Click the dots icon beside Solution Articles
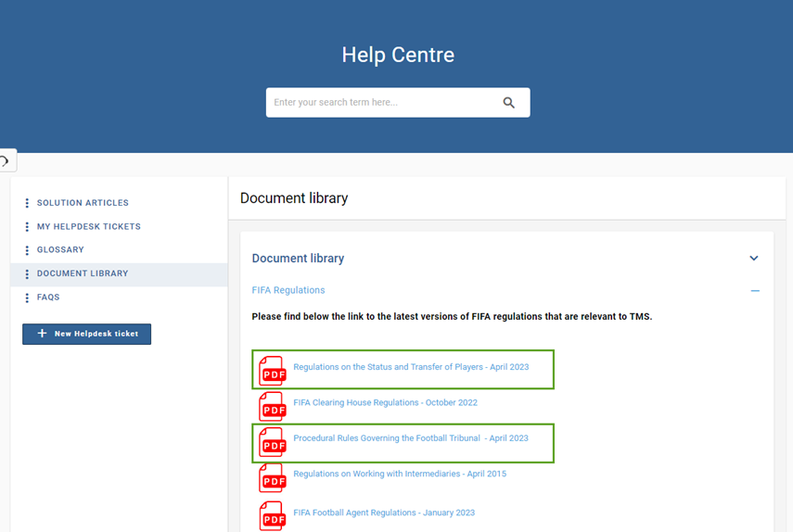Image resolution: width=793 pixels, height=532 pixels. pyautogui.click(x=27, y=203)
